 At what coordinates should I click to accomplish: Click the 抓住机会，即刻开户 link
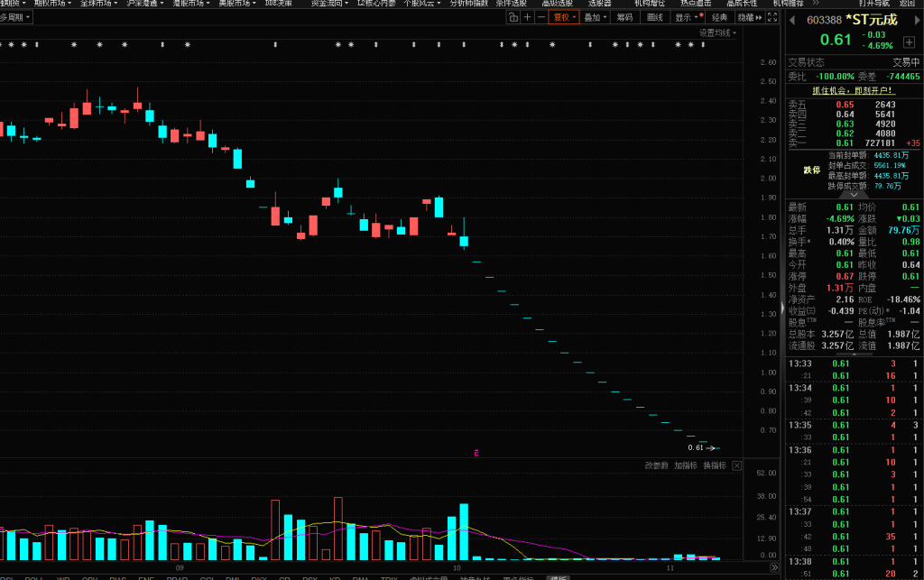853,90
